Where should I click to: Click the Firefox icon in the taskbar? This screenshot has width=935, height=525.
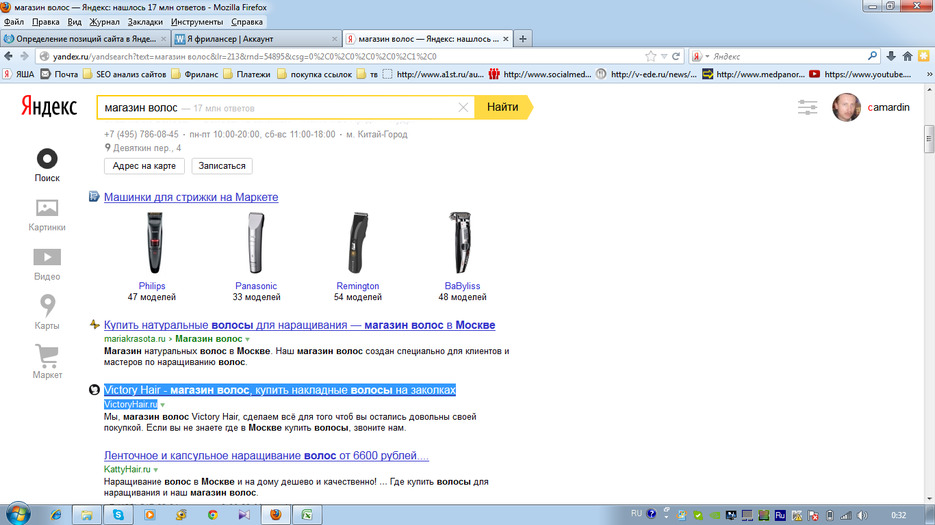pyautogui.click(x=275, y=514)
